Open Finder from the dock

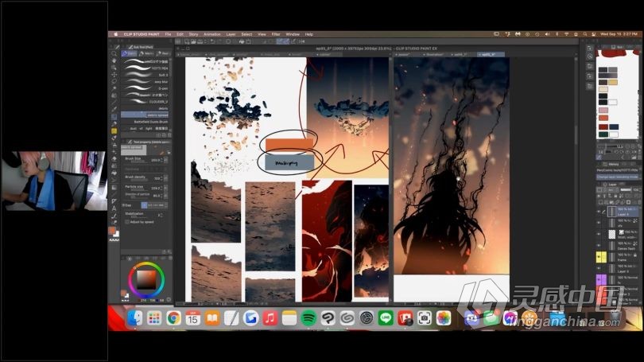coord(134,318)
